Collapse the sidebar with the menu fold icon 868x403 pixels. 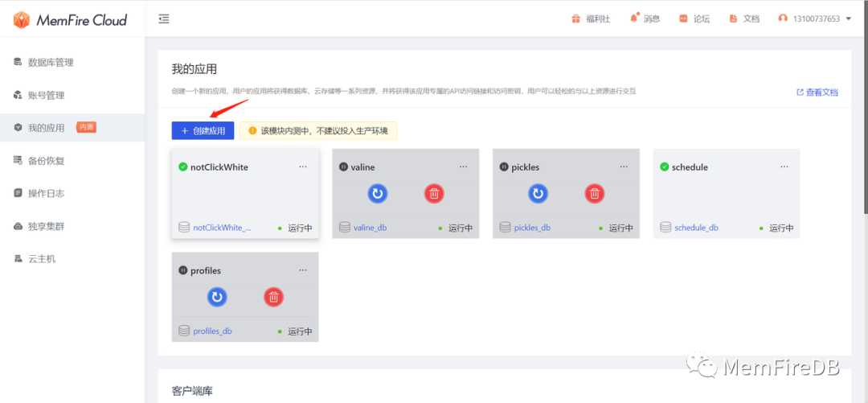164,19
